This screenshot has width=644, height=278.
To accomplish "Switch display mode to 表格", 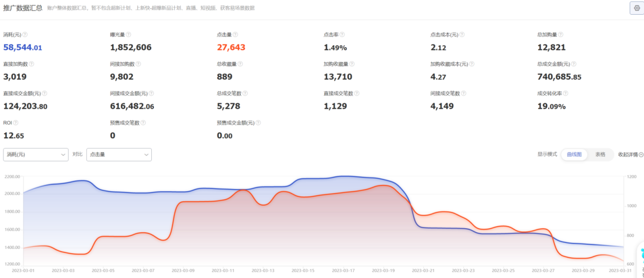I will 600,155.
